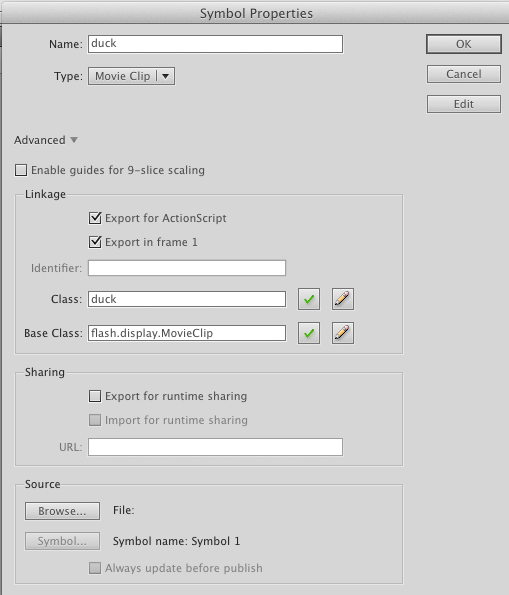Toggle Import for runtime sharing checkbox
Image resolution: width=509 pixels, height=595 pixels.
tap(95, 420)
